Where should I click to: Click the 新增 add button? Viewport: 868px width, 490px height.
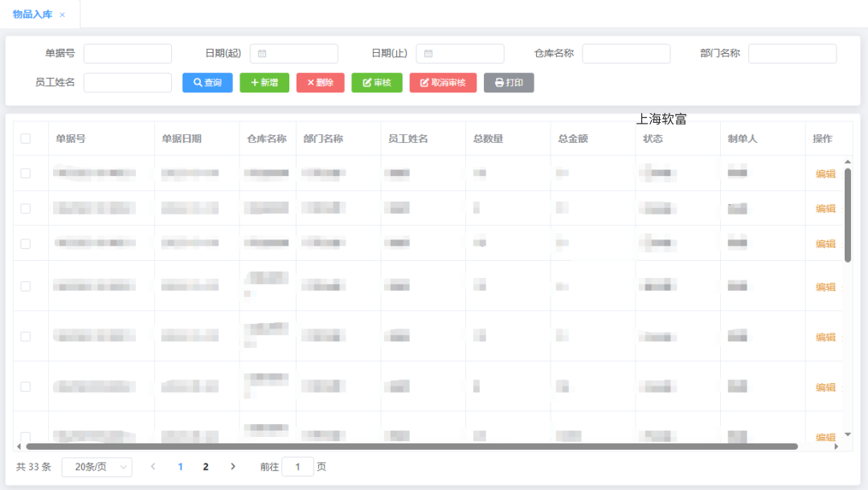264,83
